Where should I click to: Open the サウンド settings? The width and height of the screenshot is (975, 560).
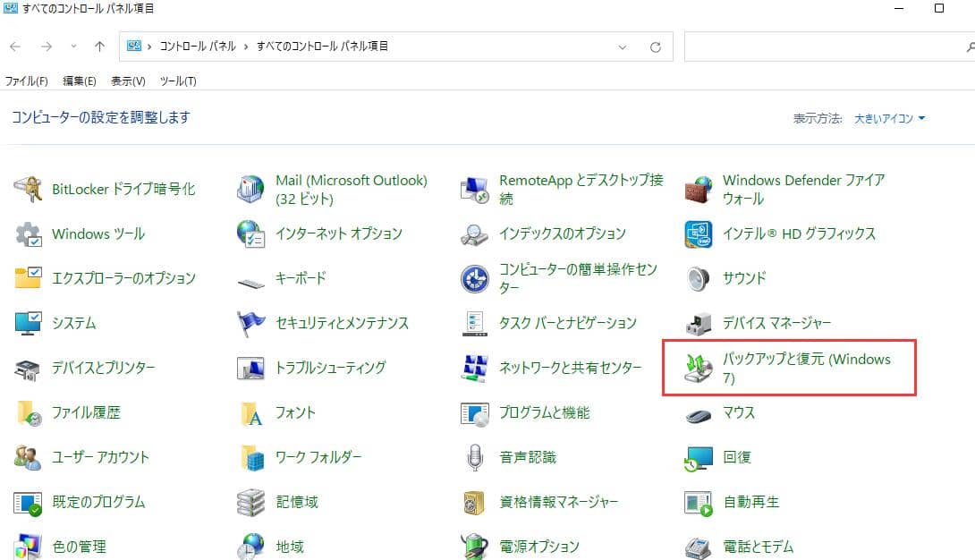coord(742,278)
